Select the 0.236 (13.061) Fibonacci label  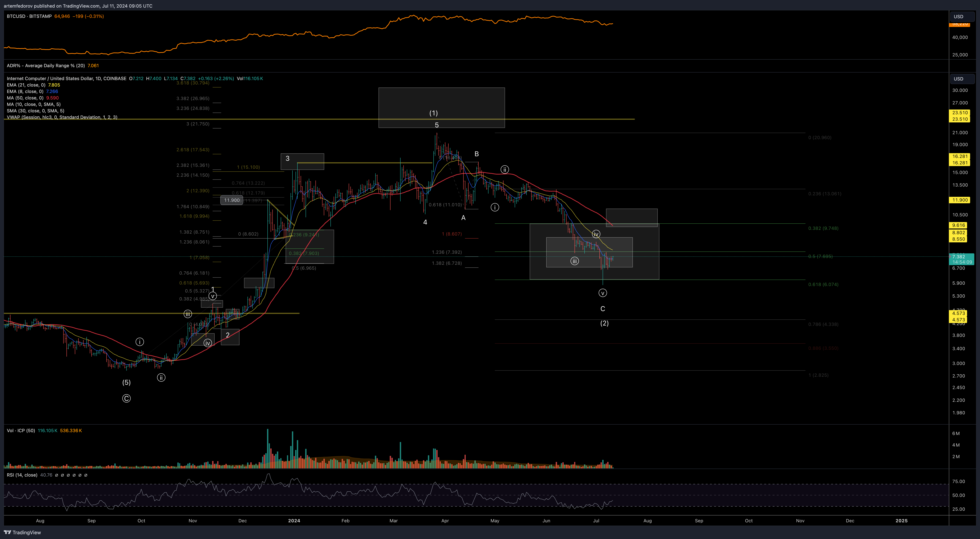click(x=825, y=194)
